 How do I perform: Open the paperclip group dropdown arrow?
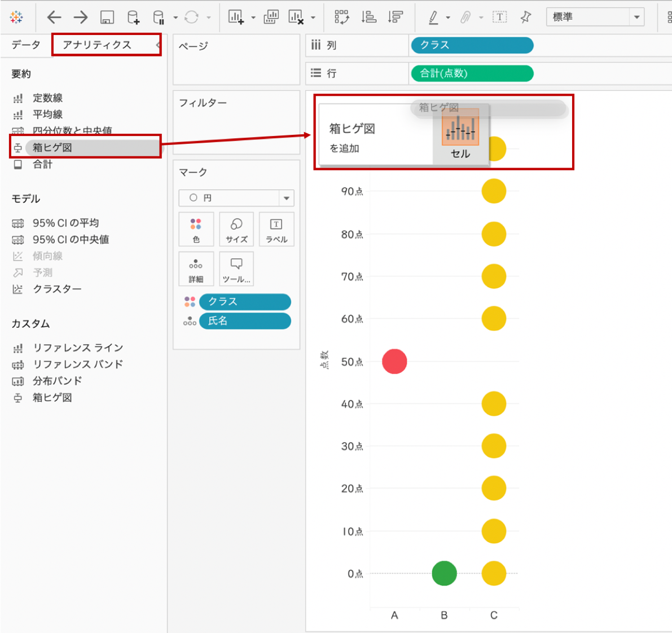(481, 17)
